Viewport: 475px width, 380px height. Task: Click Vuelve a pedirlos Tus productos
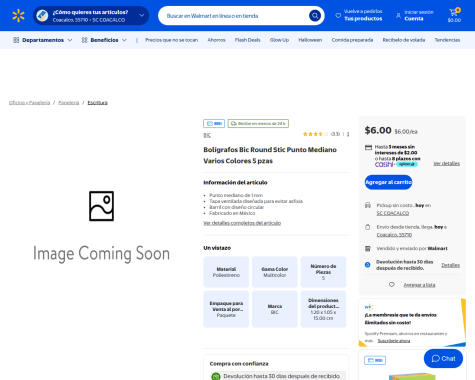click(x=359, y=15)
